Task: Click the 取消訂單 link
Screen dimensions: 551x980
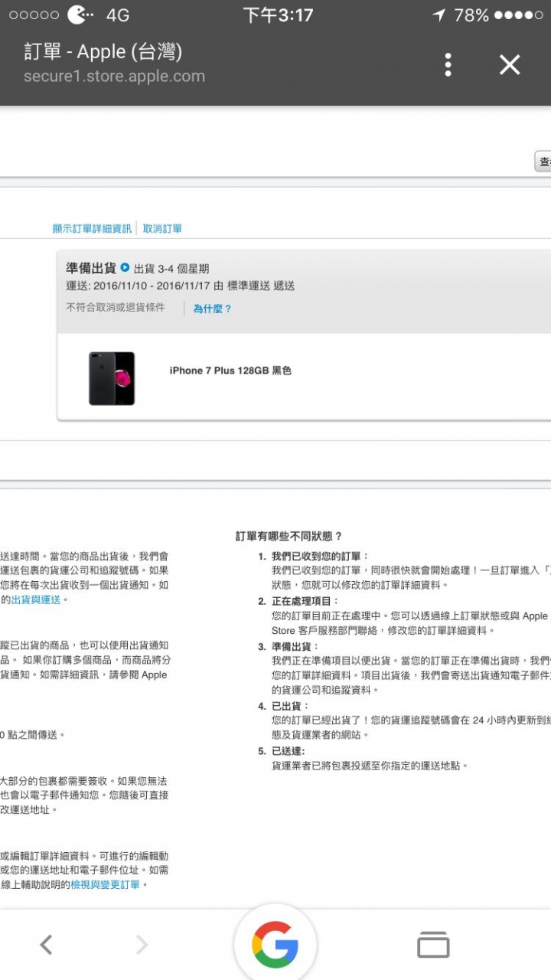Action: [162, 228]
